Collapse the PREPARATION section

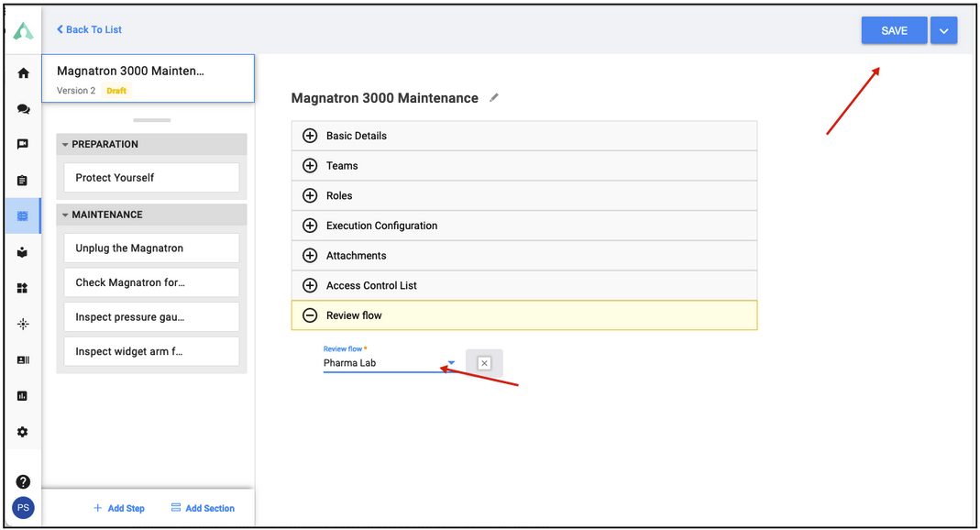click(65, 144)
